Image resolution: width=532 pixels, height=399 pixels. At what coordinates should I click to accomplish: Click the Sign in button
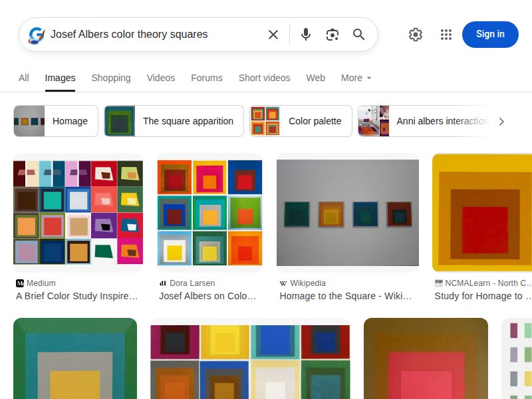pos(490,35)
